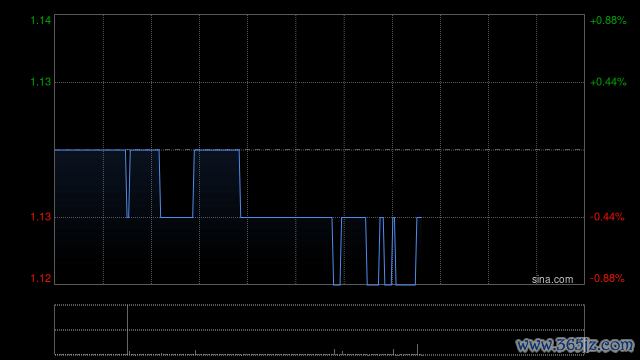Image resolution: width=640 pixels, height=360 pixels.
Task: Click the tallest volume bar in the lower panel
Action: pyautogui.click(x=127, y=329)
